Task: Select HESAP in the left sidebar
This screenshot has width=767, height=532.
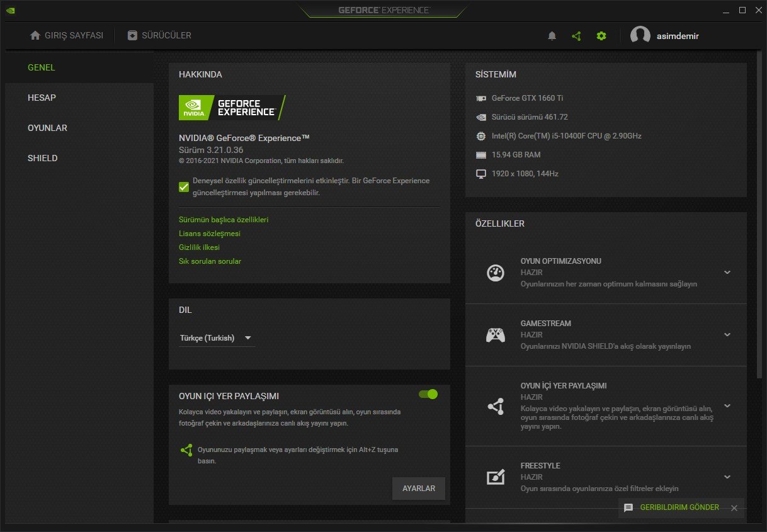Action: coord(42,98)
